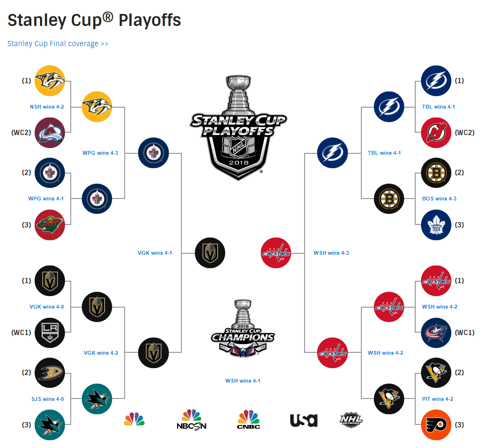
Task: Open the Columbus Blue Jackets logo
Action: [x=436, y=332]
